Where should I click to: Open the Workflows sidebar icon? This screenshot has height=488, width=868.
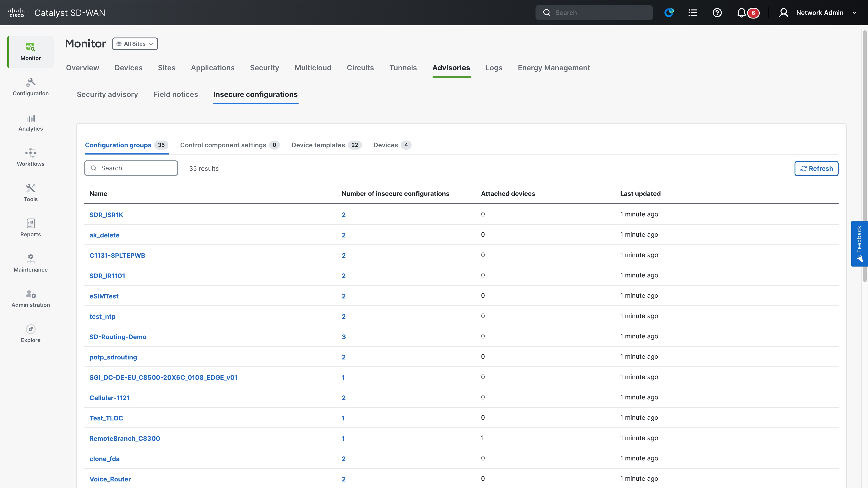pos(31,158)
